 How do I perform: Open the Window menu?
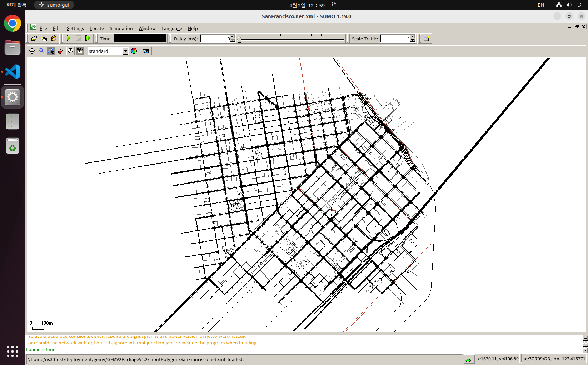click(147, 28)
